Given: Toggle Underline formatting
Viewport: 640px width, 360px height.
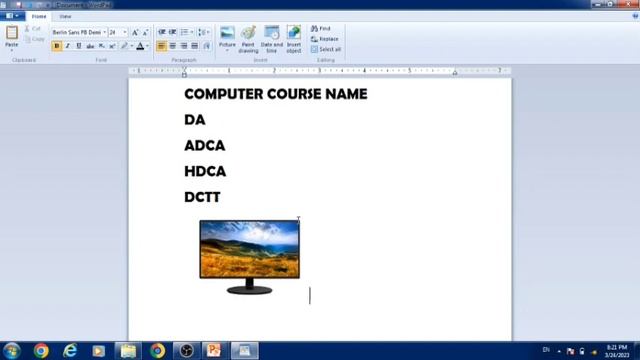Looking at the screenshot, I should (79, 46).
